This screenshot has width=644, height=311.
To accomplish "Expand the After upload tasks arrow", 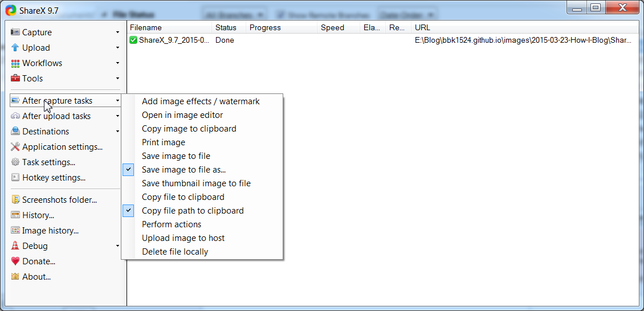I will 117,116.
